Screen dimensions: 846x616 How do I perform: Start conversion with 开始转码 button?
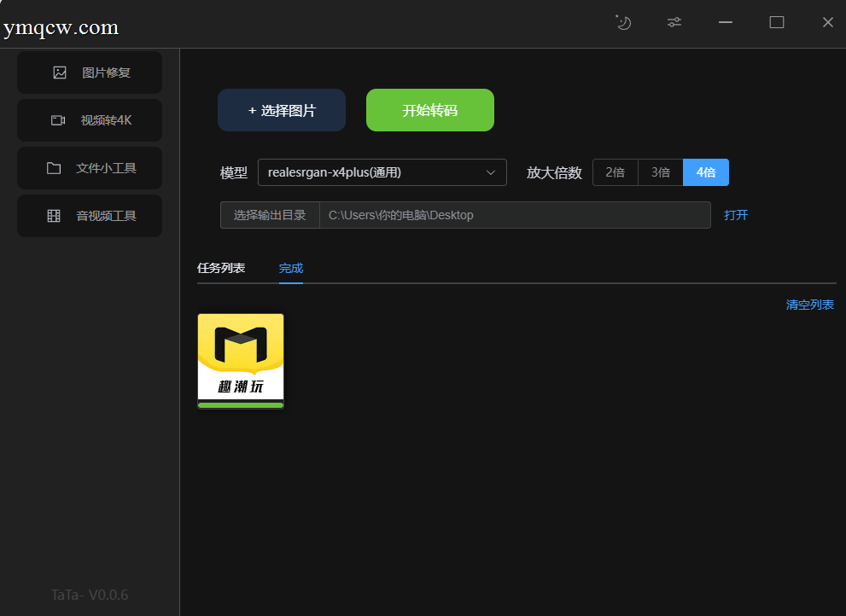click(430, 110)
